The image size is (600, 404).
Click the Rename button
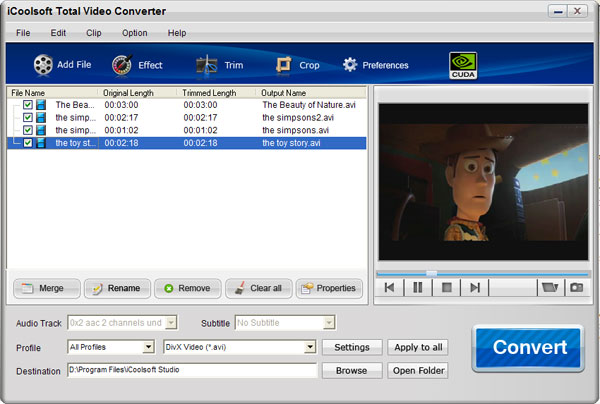117,288
